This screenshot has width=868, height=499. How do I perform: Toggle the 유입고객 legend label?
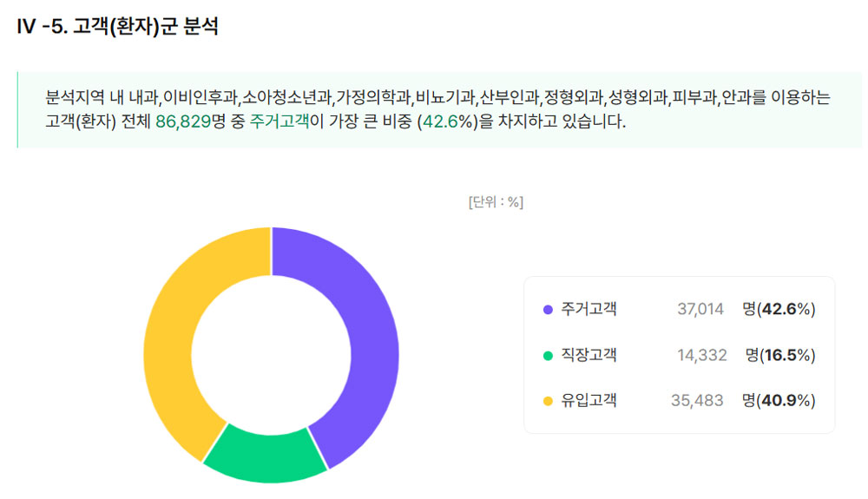pyautogui.click(x=589, y=401)
